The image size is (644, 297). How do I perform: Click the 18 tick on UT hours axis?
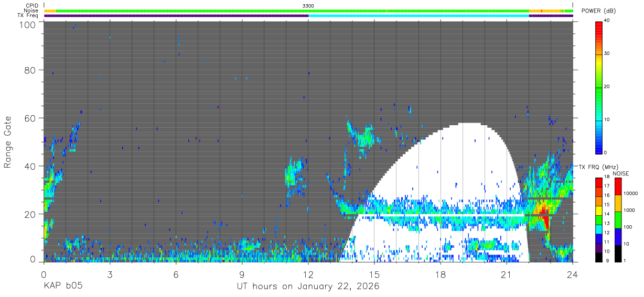[x=441, y=274]
